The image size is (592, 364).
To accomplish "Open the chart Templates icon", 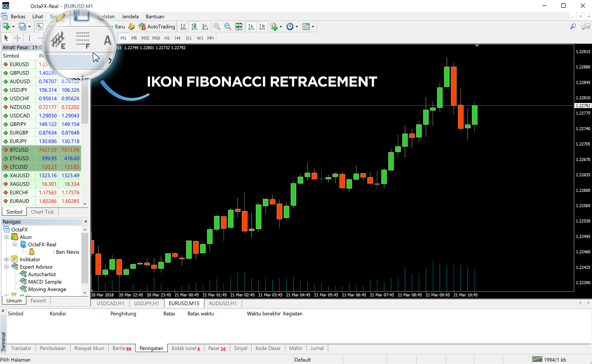I will point(306,26).
